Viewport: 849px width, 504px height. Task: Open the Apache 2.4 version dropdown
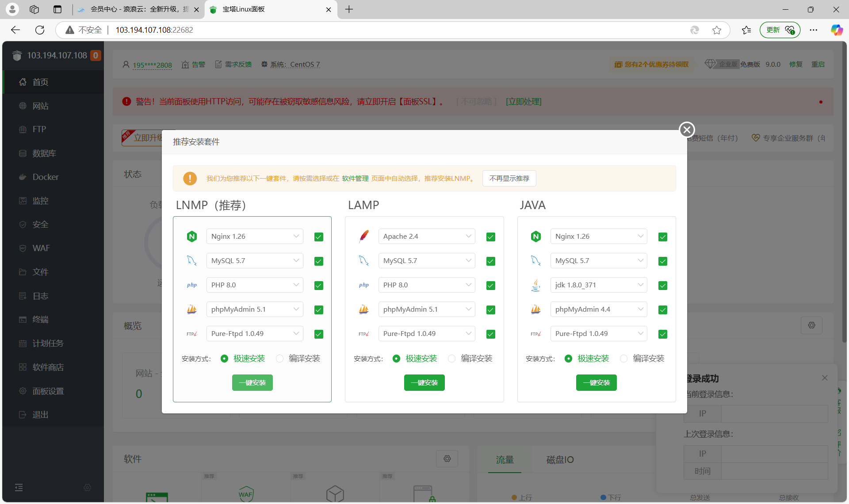[426, 237]
